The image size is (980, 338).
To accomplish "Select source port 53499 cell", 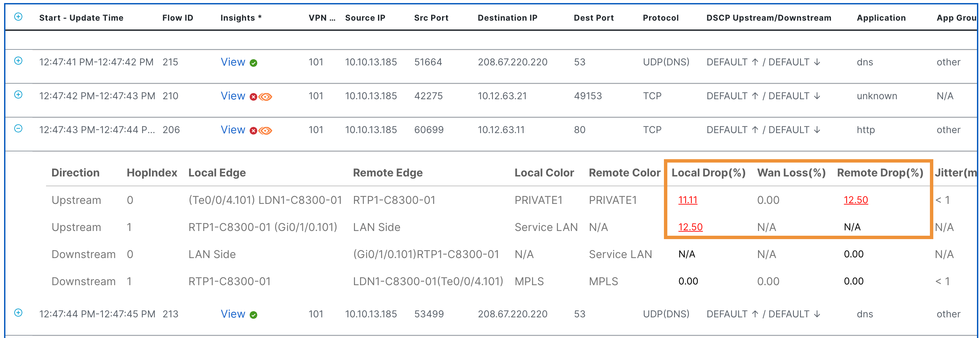I will click(429, 314).
